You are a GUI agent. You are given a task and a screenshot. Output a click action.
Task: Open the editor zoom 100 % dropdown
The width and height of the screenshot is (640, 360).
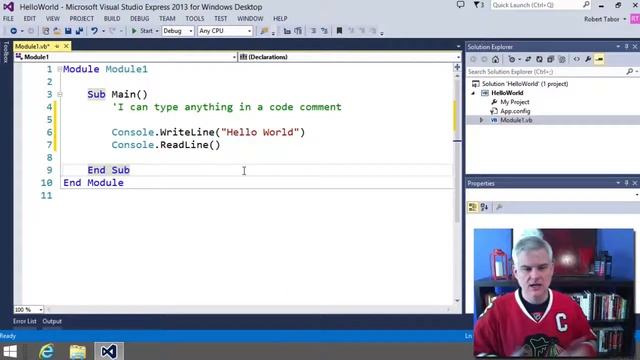pyautogui.click(x=29, y=309)
